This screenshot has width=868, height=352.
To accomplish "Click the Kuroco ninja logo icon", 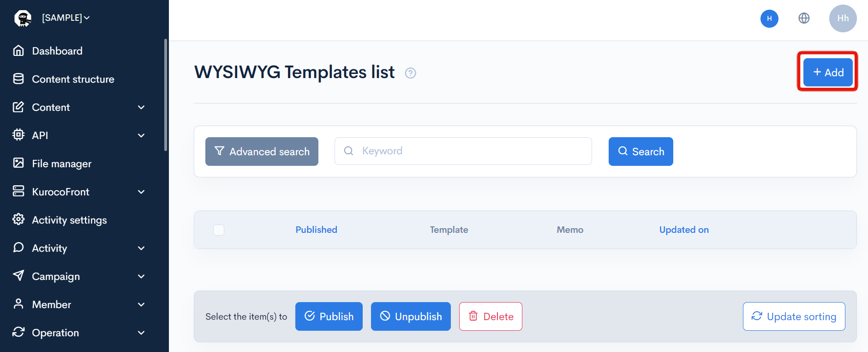I will [23, 18].
